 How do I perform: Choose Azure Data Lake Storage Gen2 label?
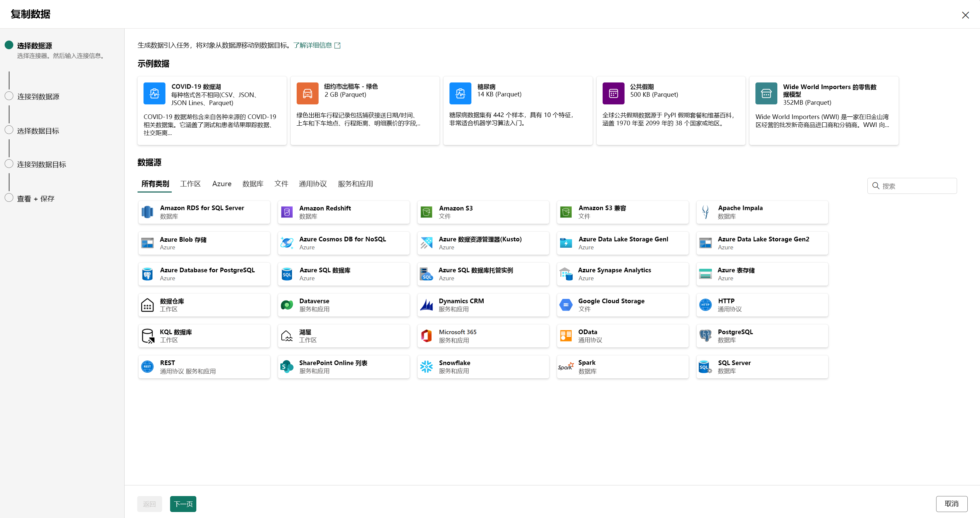coord(763,239)
